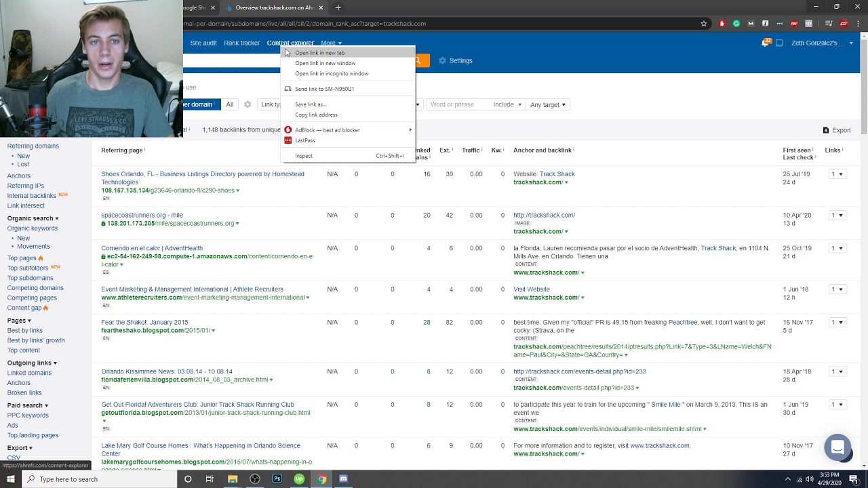
Task: Open Task View in the taskbar
Action: tap(210, 479)
